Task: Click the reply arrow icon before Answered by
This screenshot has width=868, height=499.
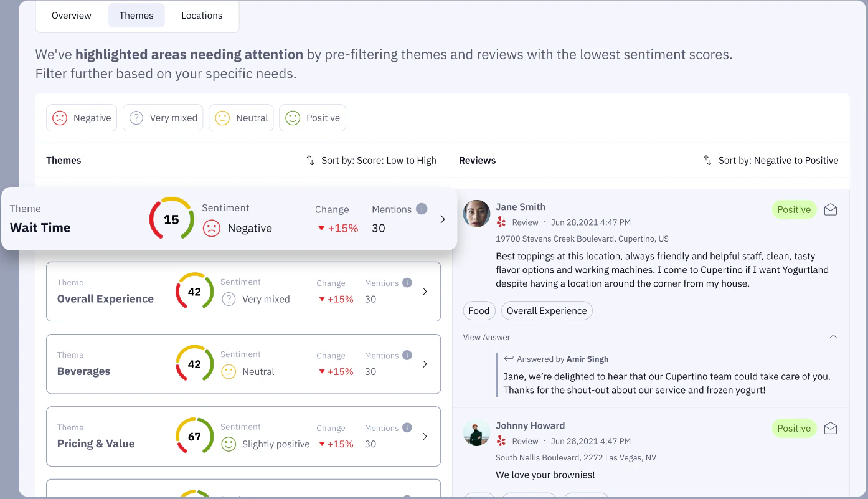Action: click(x=509, y=359)
